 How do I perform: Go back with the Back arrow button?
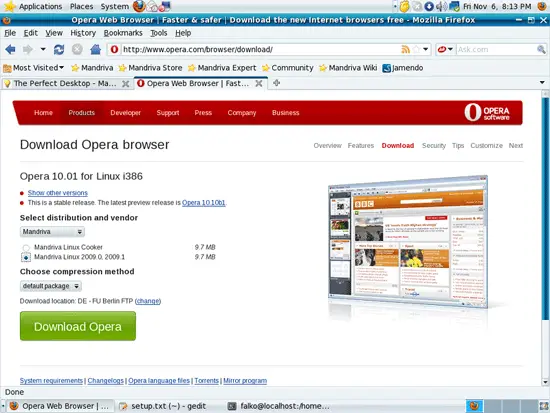[11, 49]
